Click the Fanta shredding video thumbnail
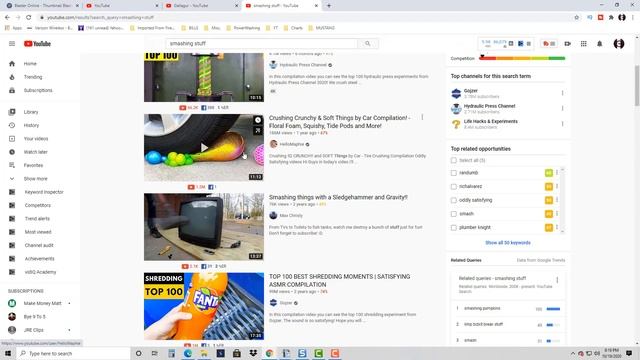Viewport: 640px width, 360px height. [204, 306]
